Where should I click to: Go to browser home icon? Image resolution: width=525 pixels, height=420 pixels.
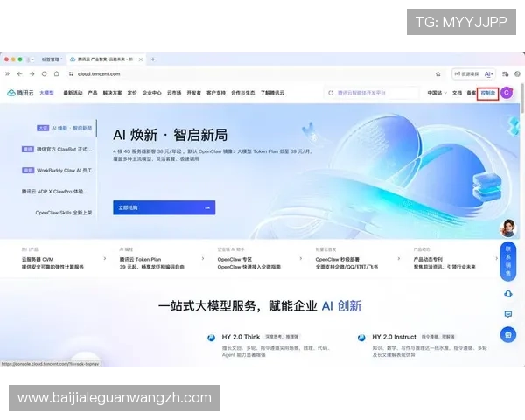click(x=57, y=74)
